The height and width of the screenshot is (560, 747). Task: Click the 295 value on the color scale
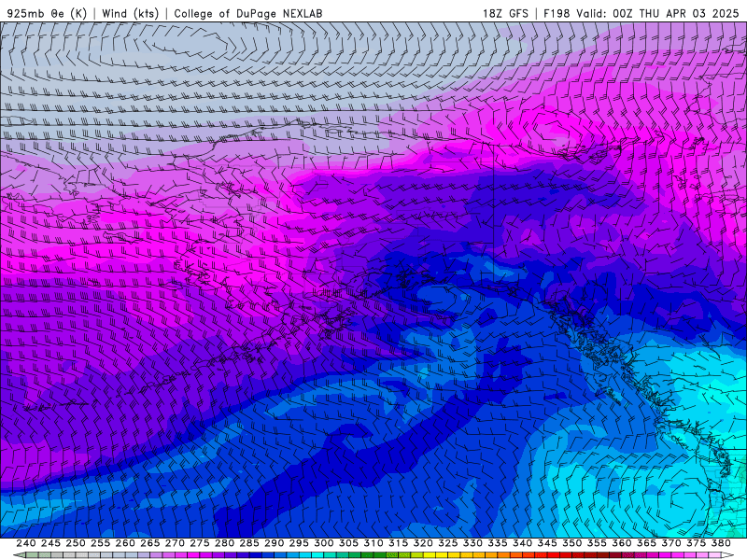coord(299,543)
